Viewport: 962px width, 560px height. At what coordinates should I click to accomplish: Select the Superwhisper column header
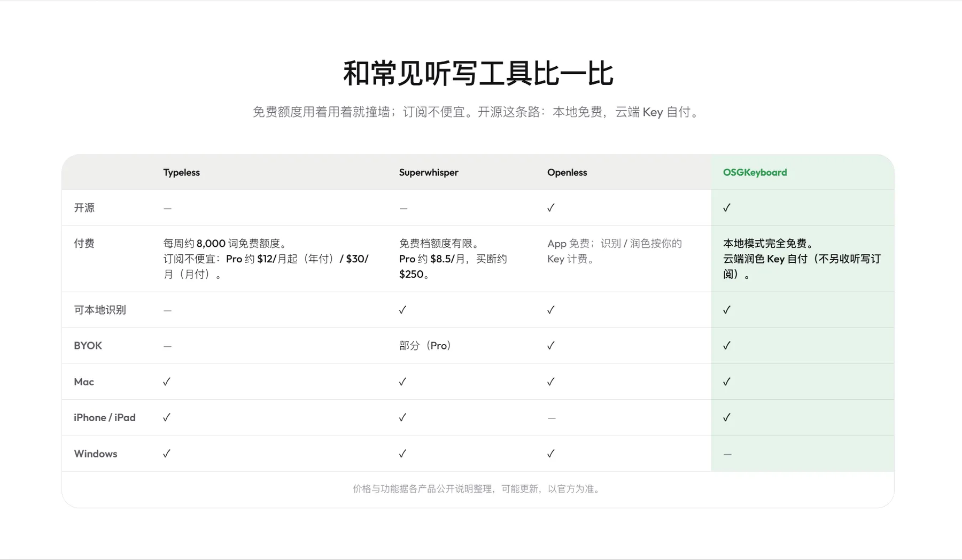429,172
